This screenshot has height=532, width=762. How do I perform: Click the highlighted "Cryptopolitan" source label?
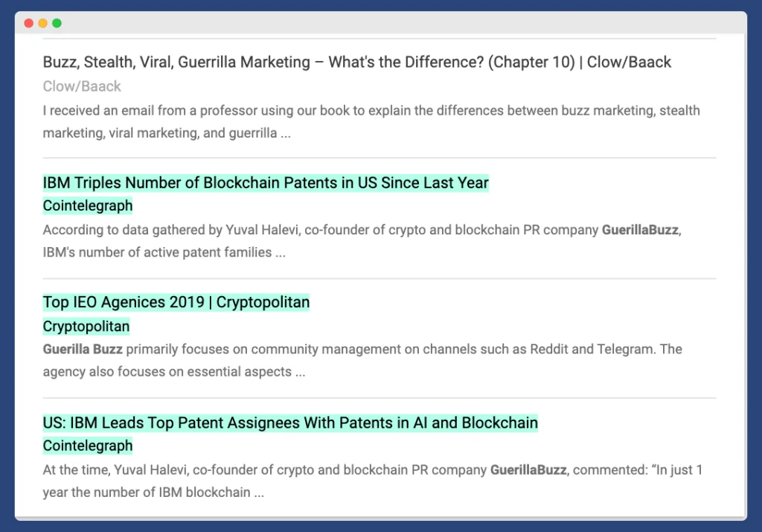(86, 326)
